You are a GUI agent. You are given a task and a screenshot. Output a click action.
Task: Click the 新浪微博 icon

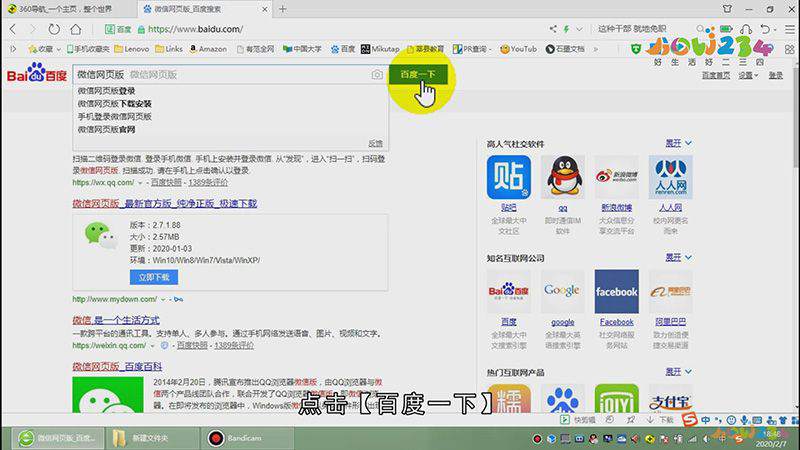click(x=616, y=177)
